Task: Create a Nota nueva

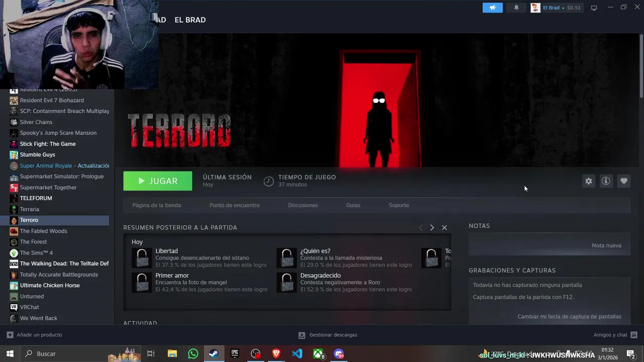Action: (606, 245)
